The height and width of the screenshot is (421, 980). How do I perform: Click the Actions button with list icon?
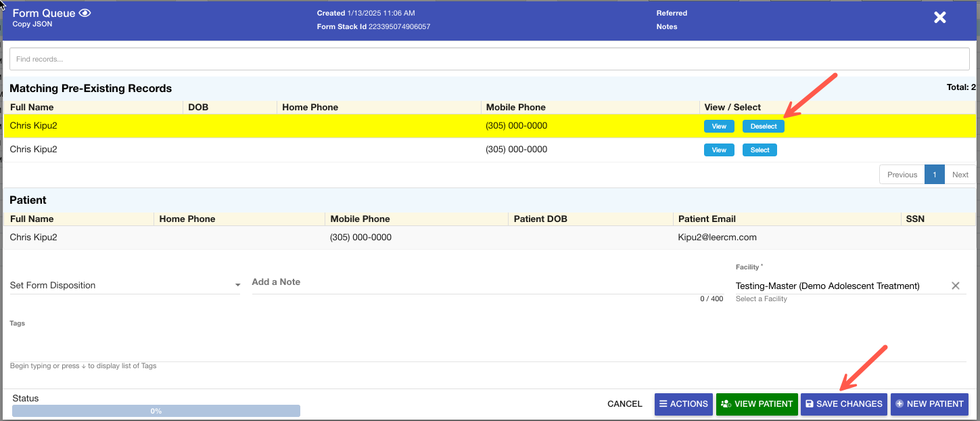point(682,404)
